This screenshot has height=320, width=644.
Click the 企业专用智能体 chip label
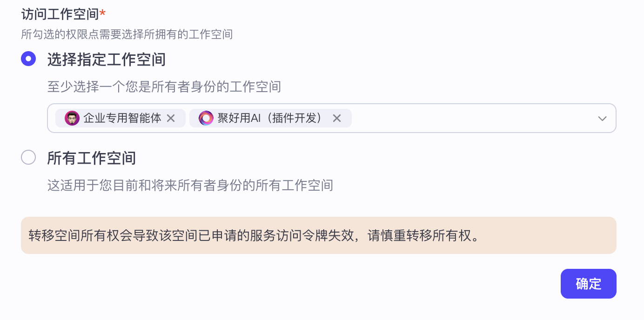pyautogui.click(x=121, y=118)
